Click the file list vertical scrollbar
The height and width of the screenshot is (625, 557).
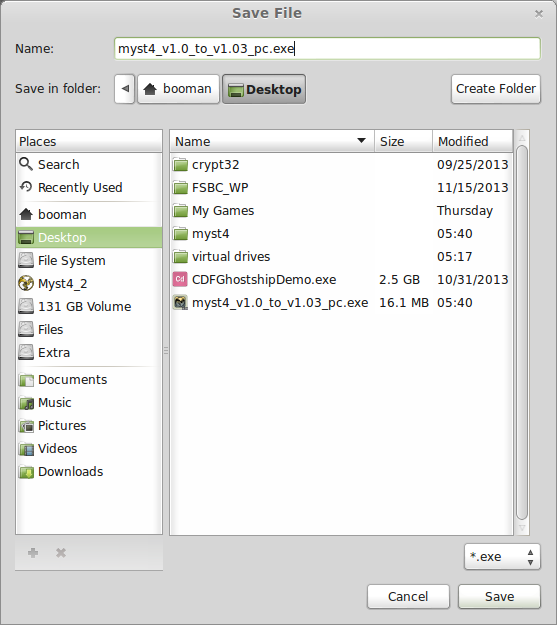[x=522, y=333]
